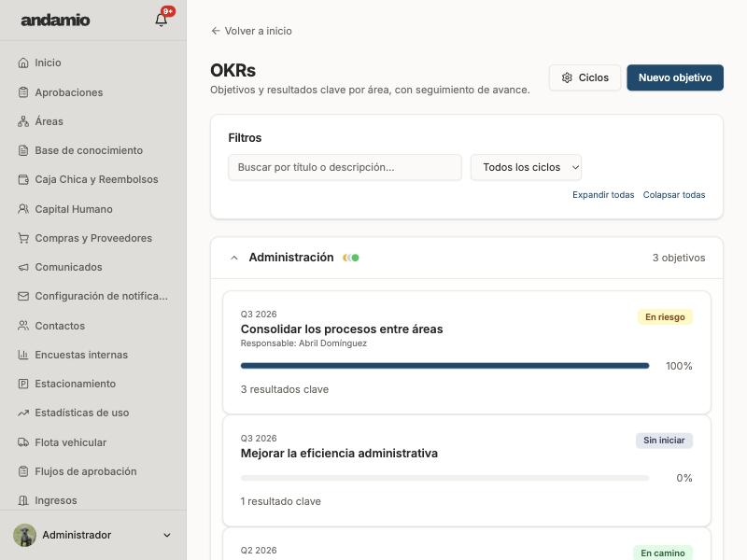
Task: Click the Estadísticas de uso trend icon
Action: click(23, 413)
